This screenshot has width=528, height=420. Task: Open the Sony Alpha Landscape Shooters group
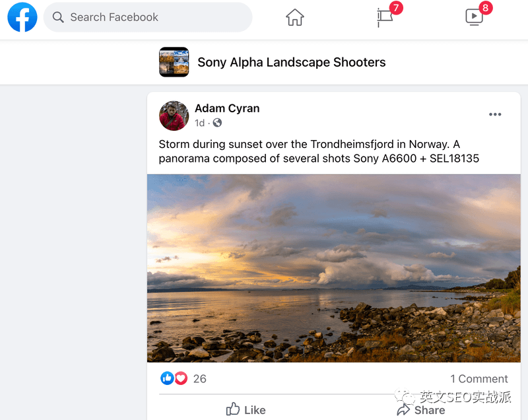coord(292,62)
